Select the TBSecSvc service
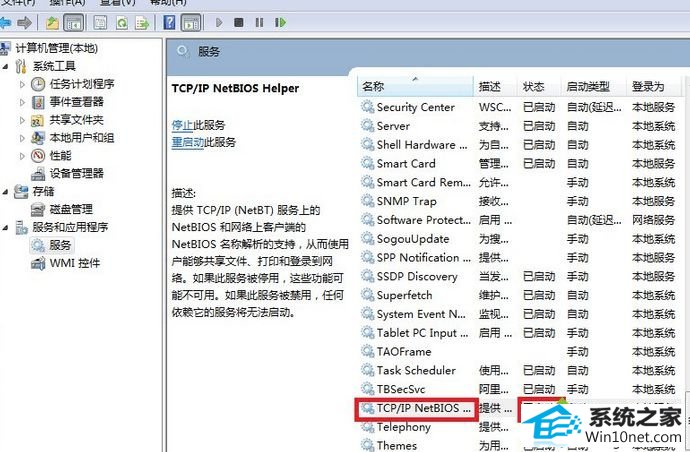The width and height of the screenshot is (690, 452). click(x=401, y=389)
